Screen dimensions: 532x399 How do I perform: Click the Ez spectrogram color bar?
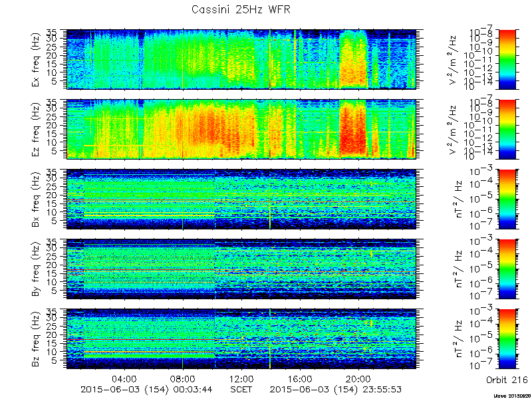click(x=507, y=129)
